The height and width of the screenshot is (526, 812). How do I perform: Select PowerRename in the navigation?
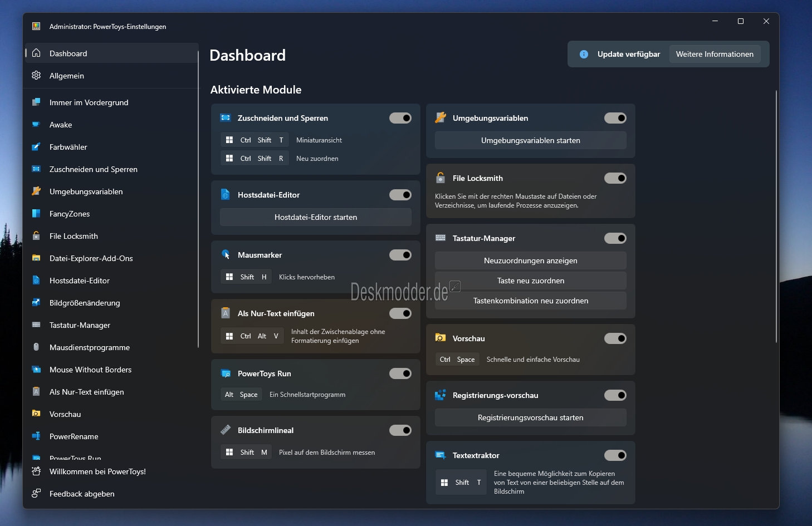[x=111, y=436]
